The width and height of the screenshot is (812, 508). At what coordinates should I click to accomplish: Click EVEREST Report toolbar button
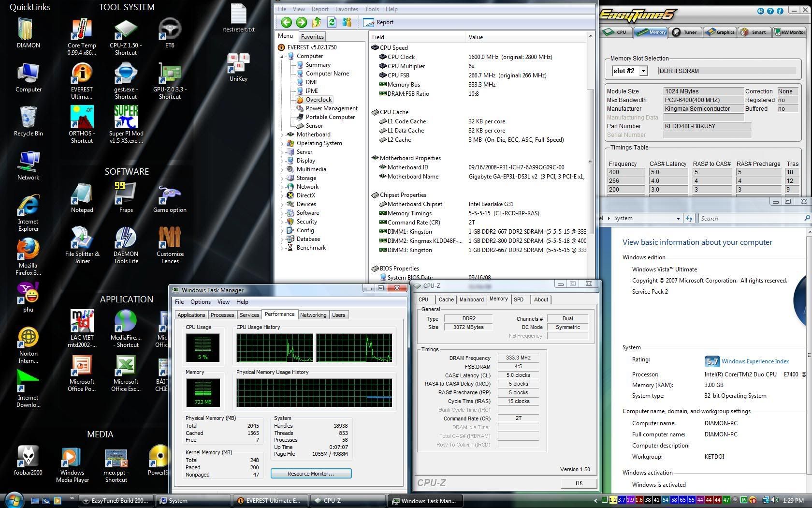coord(378,22)
